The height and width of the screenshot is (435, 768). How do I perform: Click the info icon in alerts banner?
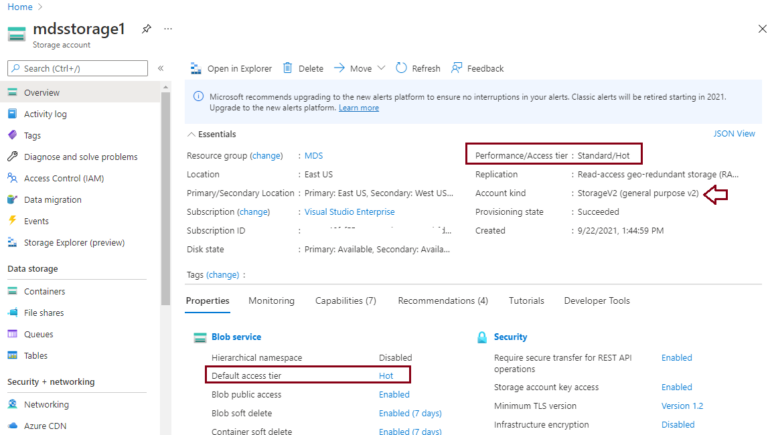[198, 97]
